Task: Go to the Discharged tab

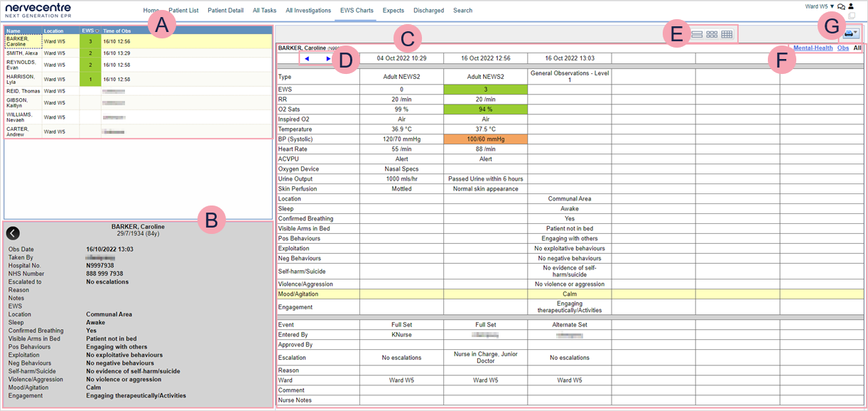Action: 428,11
